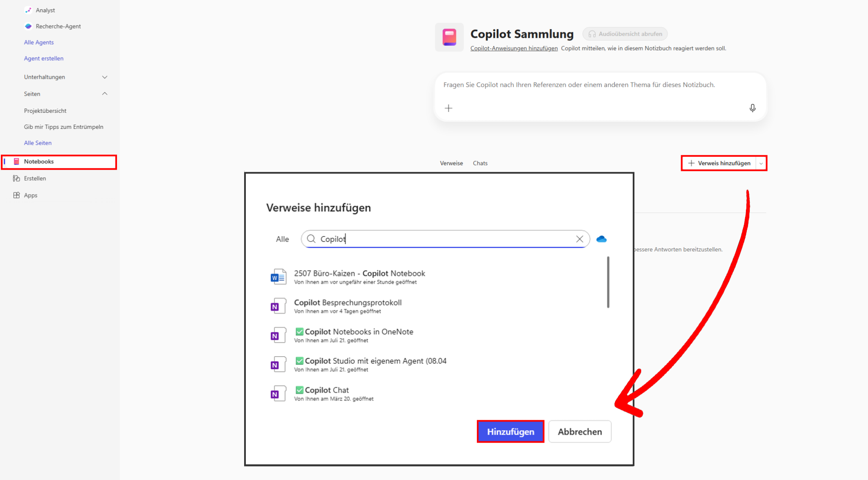Collapse the Unterhaltungen section
Image resolution: width=868 pixels, height=480 pixels.
tap(105, 77)
